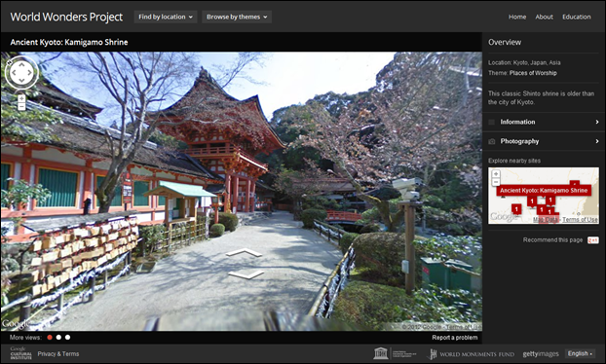Open the Browse by themes dropdown
This screenshot has height=364, width=606.
pyautogui.click(x=237, y=17)
